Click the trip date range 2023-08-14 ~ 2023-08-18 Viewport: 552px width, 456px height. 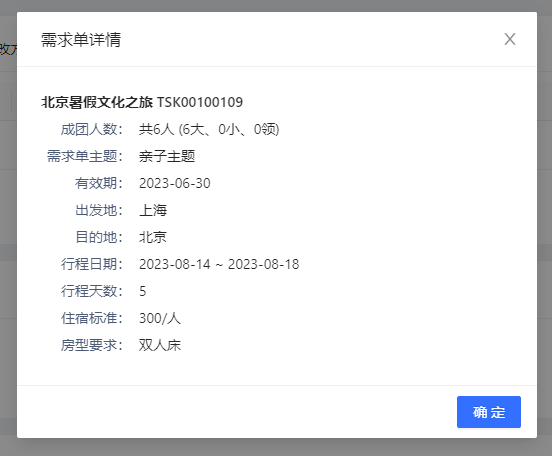(x=219, y=264)
